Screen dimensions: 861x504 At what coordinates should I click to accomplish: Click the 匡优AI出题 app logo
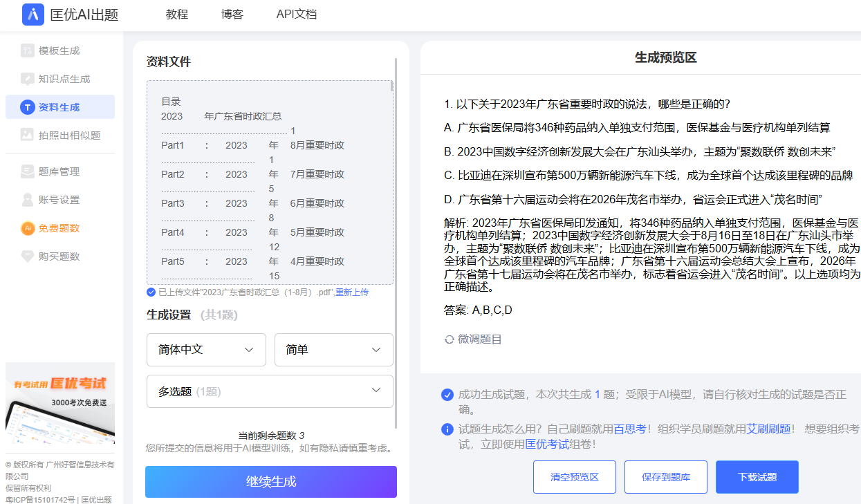pyautogui.click(x=33, y=15)
